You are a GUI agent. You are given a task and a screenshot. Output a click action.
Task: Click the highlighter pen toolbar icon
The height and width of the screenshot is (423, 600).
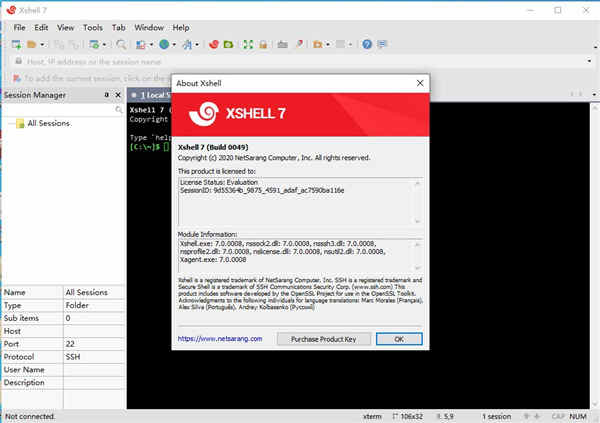tap(299, 44)
